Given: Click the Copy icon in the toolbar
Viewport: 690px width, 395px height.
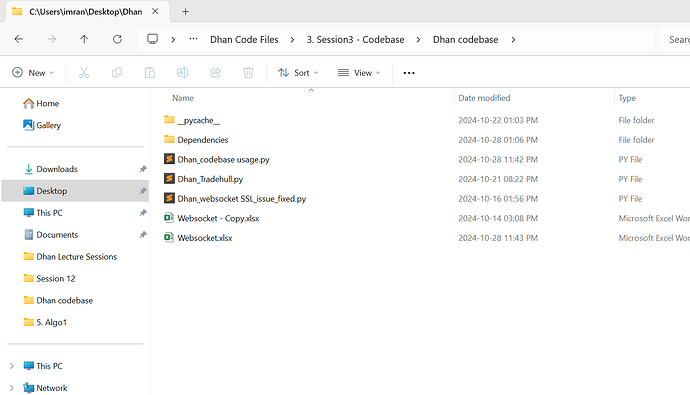Looking at the screenshot, I should click(x=117, y=73).
